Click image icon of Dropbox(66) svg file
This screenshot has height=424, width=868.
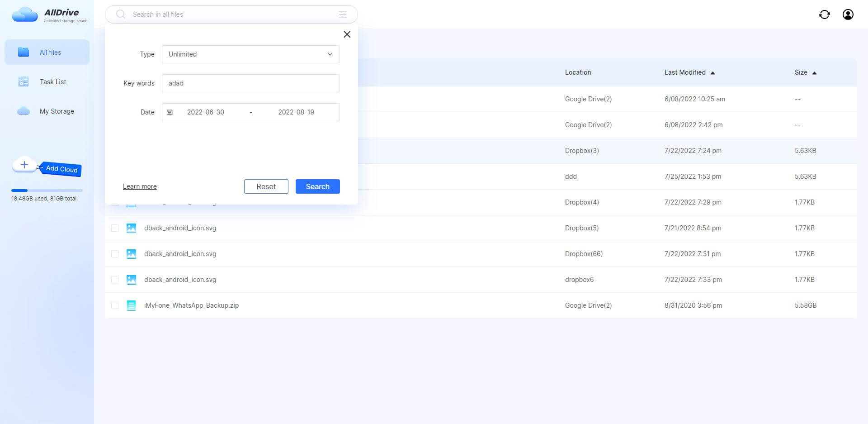[x=131, y=254]
